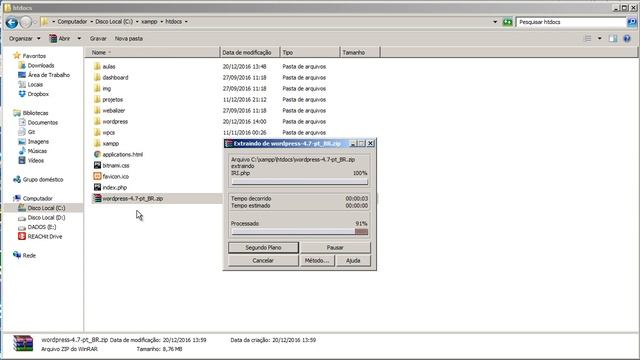The image size is (640, 360).
Task: Open the Help question mark icon
Action: 627,38
